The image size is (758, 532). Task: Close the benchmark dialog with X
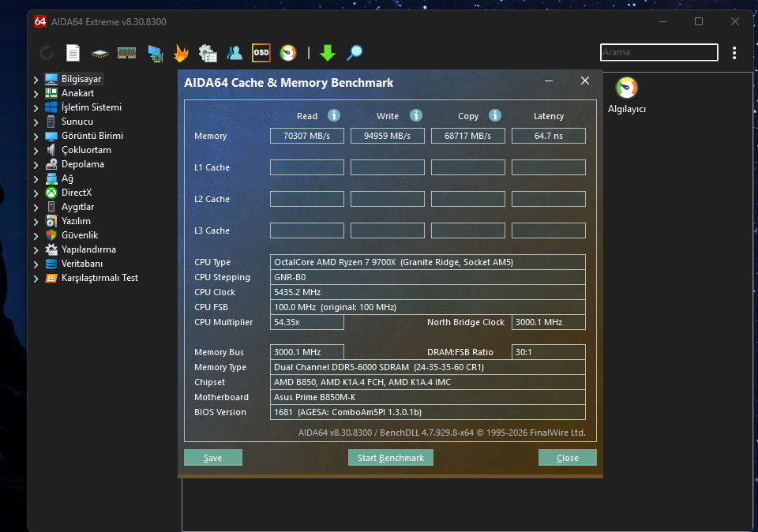[x=585, y=81]
